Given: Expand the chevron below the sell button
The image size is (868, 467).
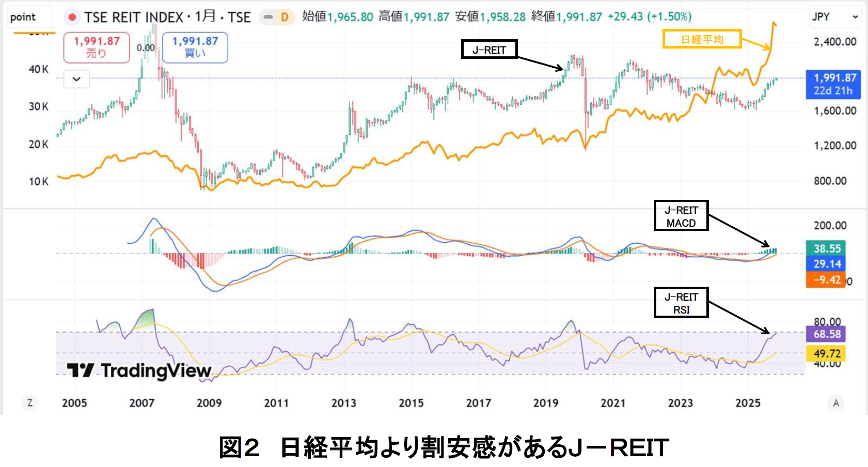Looking at the screenshot, I should coord(76,79).
